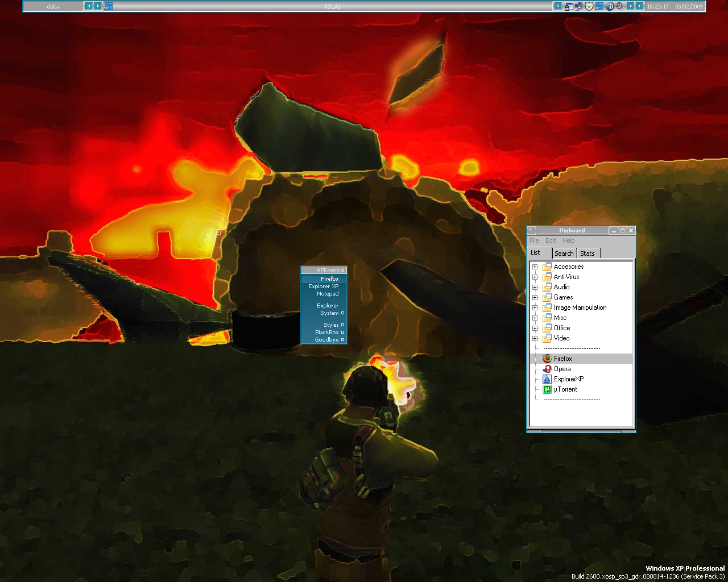Click the Opera icon in Pinboard list
This screenshot has width=728, height=582.
click(x=547, y=369)
